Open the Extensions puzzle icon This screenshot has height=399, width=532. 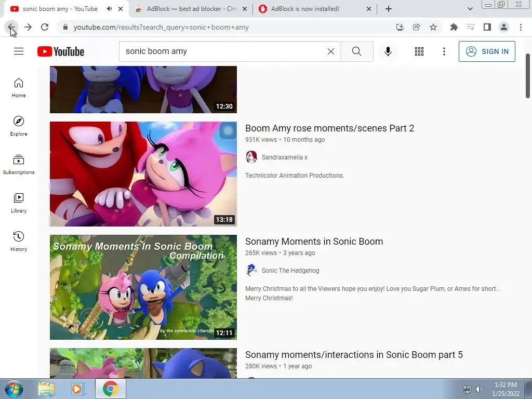pyautogui.click(x=454, y=27)
